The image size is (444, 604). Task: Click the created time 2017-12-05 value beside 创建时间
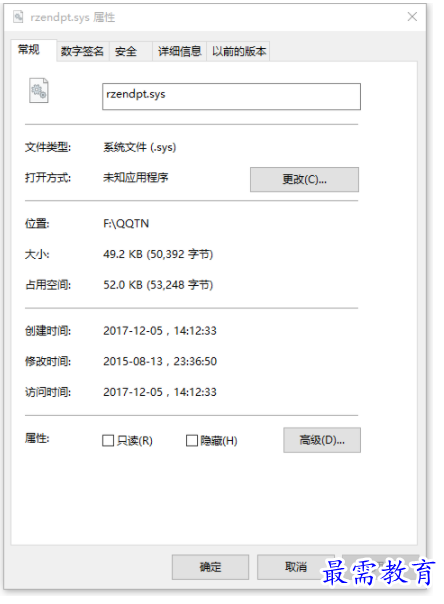click(x=160, y=331)
